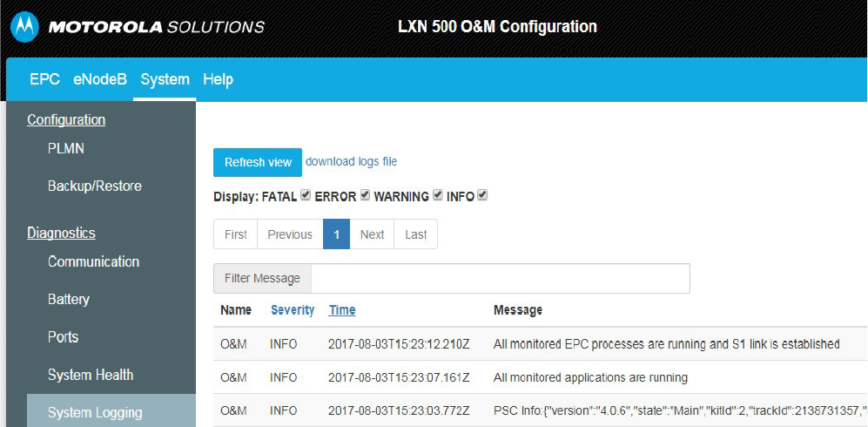Click download logs file link
The image size is (868, 427).
(351, 162)
